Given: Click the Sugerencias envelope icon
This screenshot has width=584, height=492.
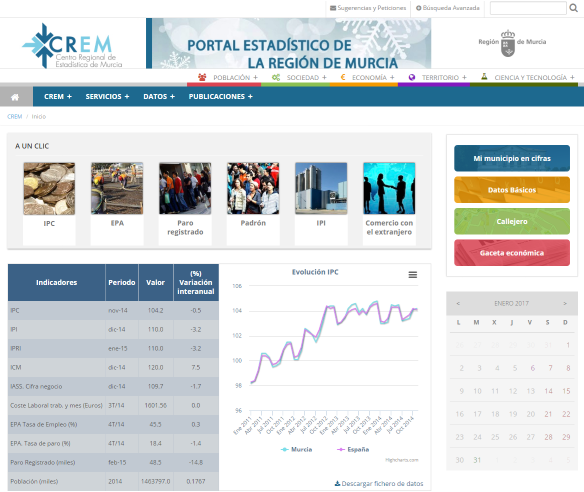Looking at the screenshot, I should click(x=333, y=8).
